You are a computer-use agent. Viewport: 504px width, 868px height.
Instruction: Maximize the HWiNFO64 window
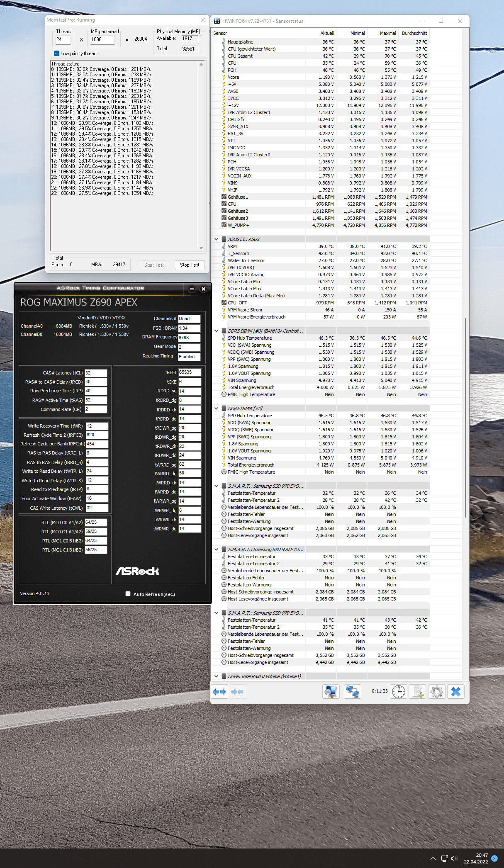tap(441, 21)
